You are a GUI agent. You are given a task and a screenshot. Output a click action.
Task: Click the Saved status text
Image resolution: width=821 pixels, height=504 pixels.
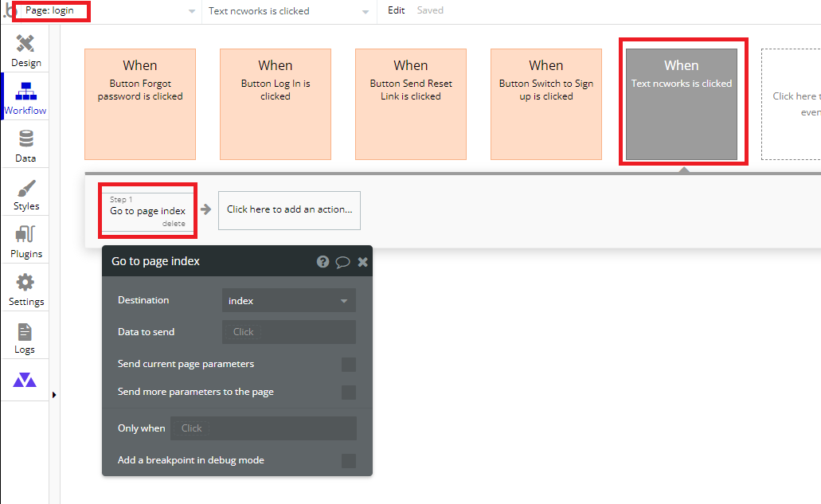pyautogui.click(x=430, y=10)
